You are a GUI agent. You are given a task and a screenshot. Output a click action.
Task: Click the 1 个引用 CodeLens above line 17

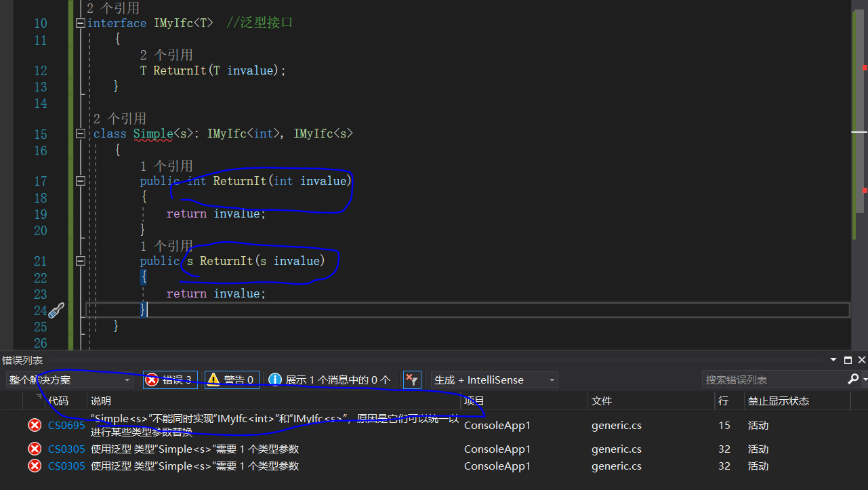167,166
